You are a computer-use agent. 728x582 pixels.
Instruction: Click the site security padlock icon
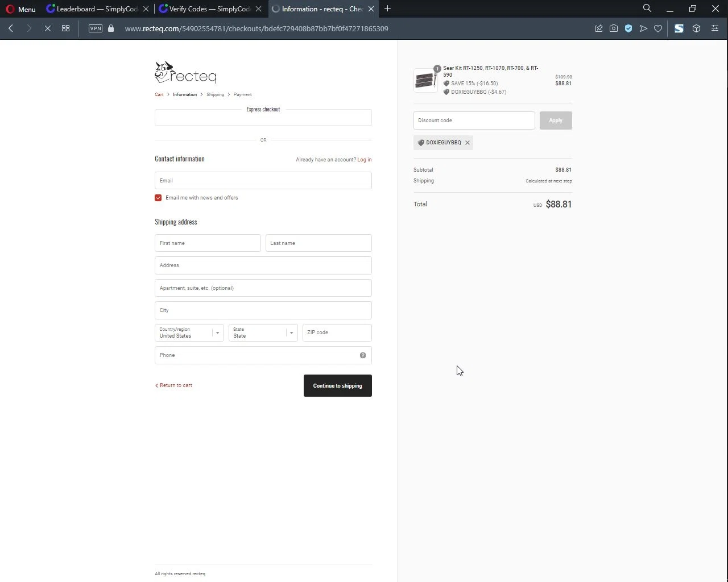click(x=111, y=28)
